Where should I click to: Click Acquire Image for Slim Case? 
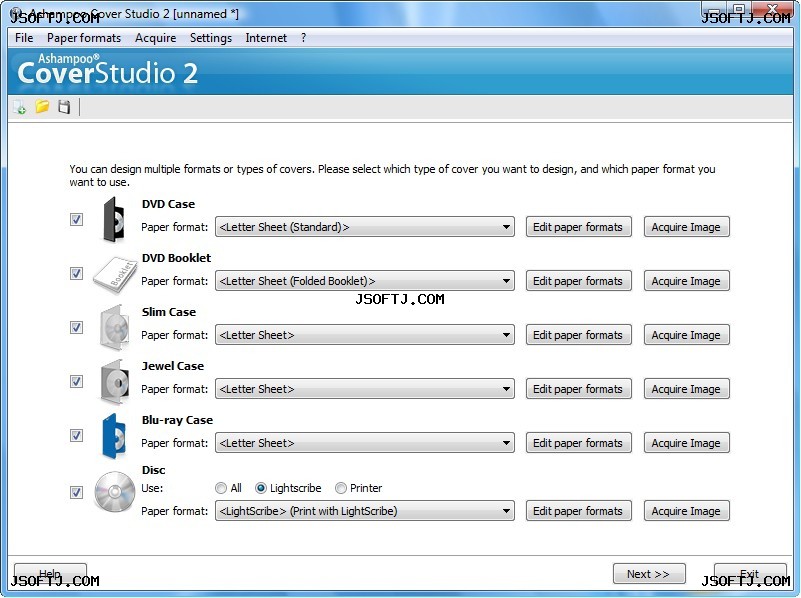pos(687,335)
